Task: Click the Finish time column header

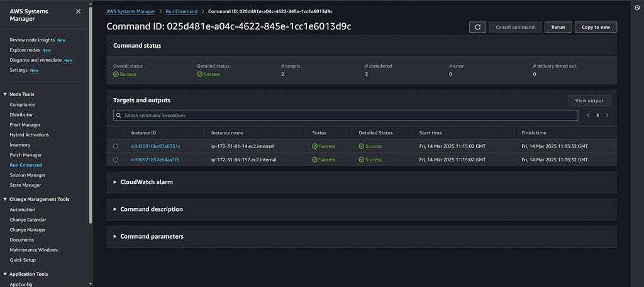Action: 534,133
